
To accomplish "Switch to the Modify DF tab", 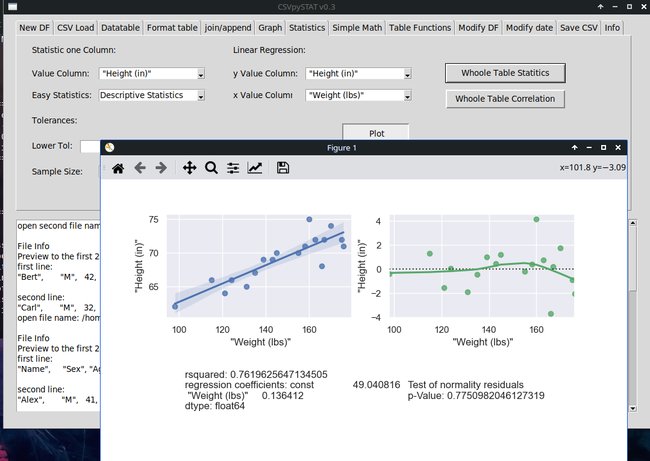I will [478, 28].
